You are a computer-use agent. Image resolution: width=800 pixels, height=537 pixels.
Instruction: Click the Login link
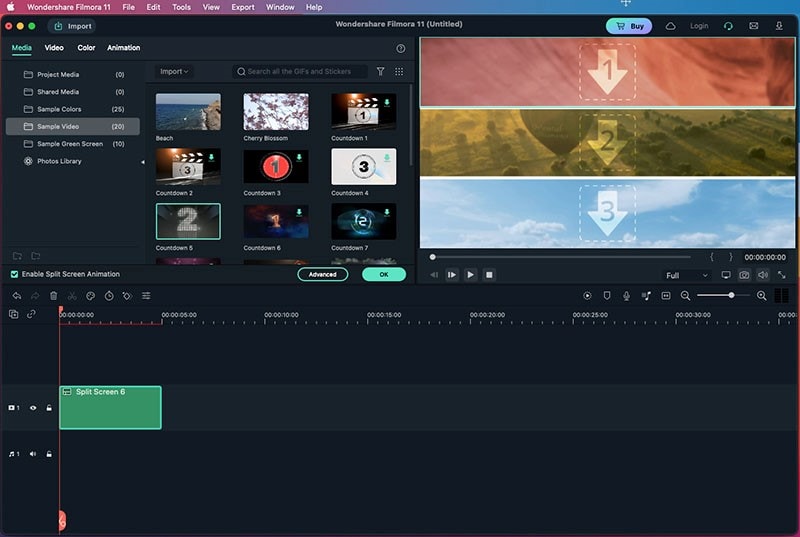(x=699, y=26)
